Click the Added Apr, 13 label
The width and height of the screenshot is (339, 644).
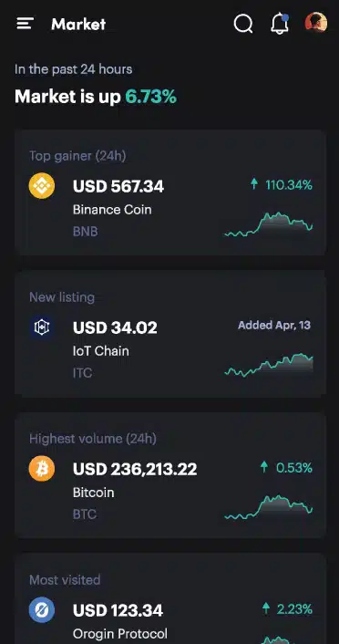[274, 326]
